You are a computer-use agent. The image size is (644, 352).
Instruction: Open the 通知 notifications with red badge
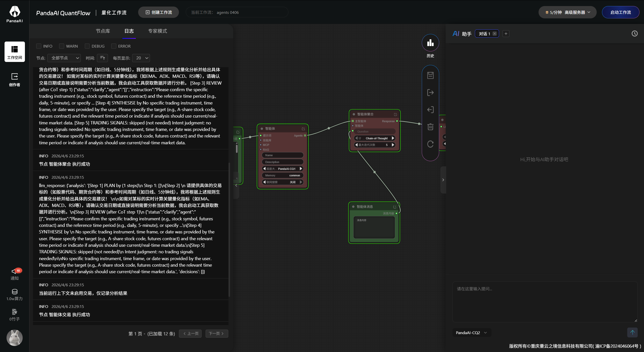point(15,274)
